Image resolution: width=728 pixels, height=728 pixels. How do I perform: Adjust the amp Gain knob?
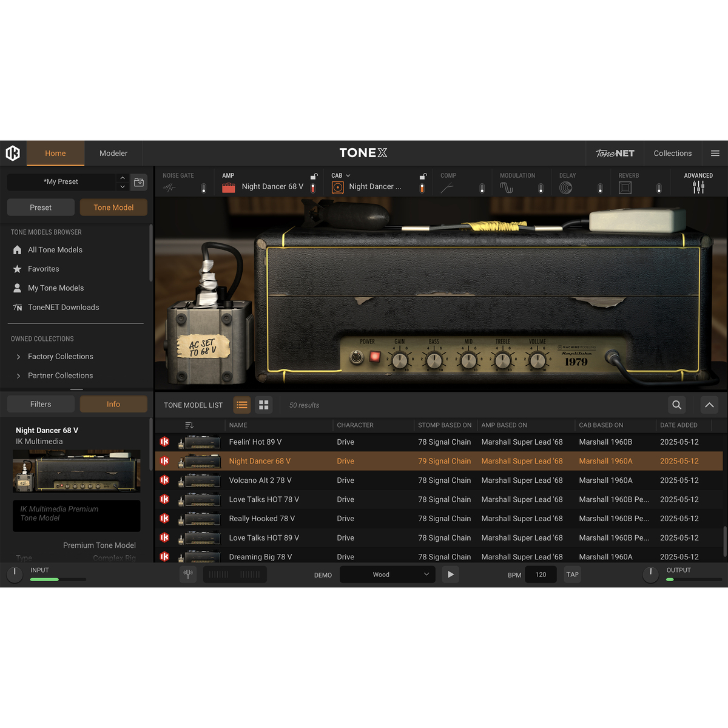point(400,360)
